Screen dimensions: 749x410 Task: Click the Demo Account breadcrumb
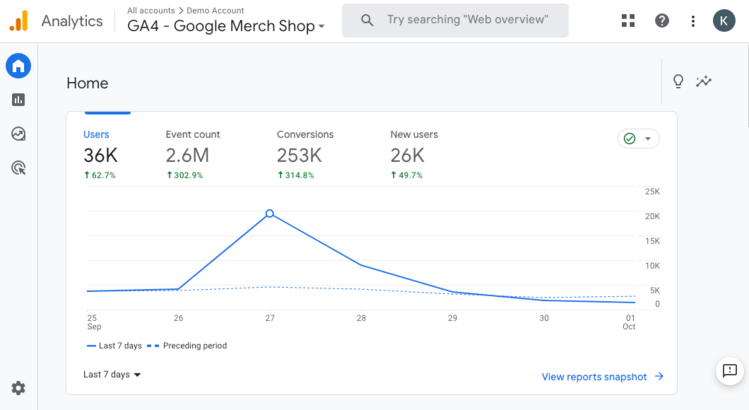[x=215, y=11]
